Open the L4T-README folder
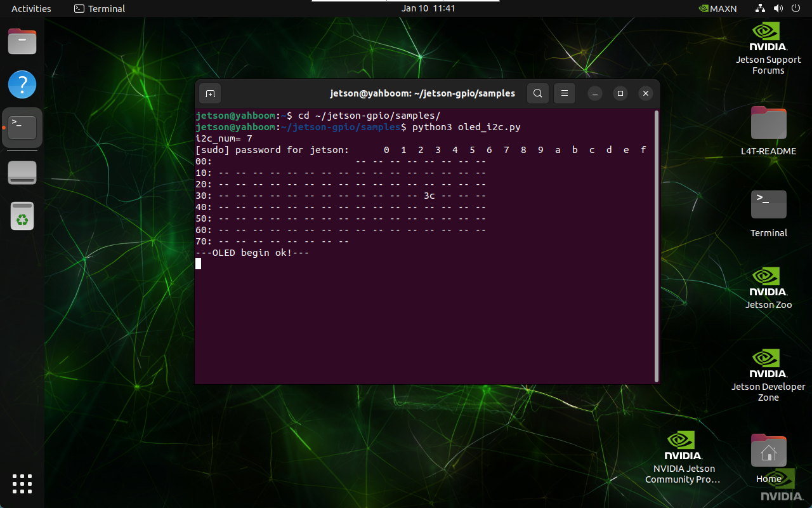This screenshot has height=508, width=812. (x=768, y=131)
